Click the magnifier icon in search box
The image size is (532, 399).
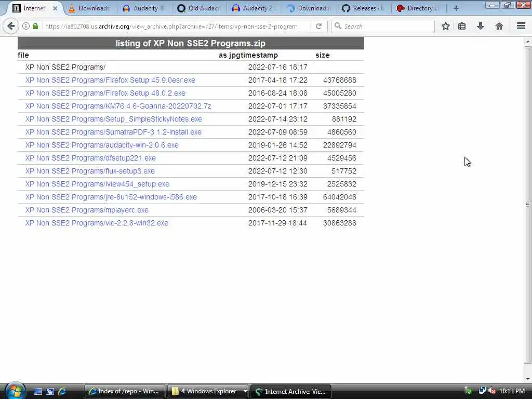(x=338, y=26)
